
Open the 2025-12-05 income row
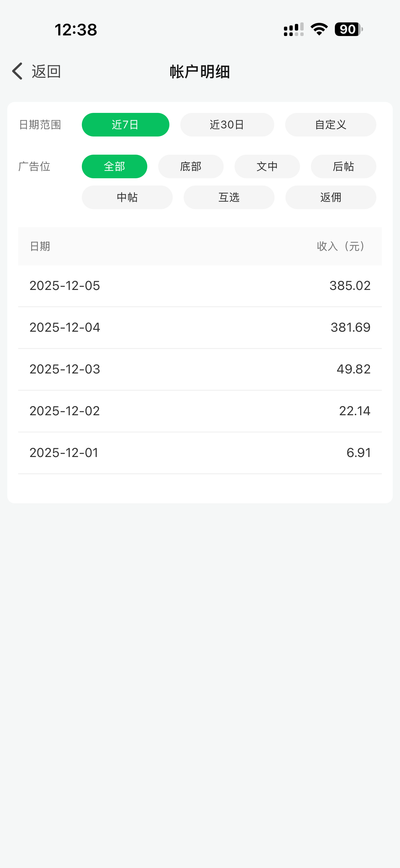pyautogui.click(x=200, y=286)
